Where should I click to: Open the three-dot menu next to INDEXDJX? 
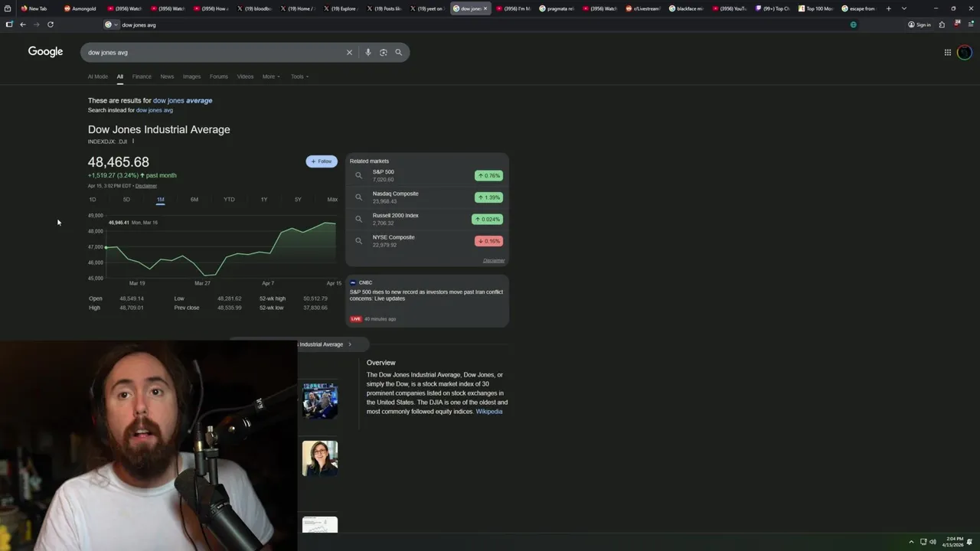133,142
